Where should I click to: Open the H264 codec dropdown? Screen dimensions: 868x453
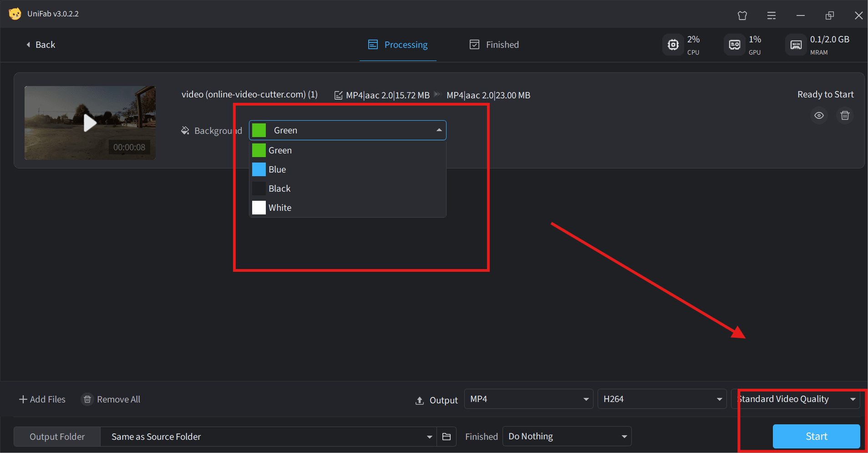662,399
